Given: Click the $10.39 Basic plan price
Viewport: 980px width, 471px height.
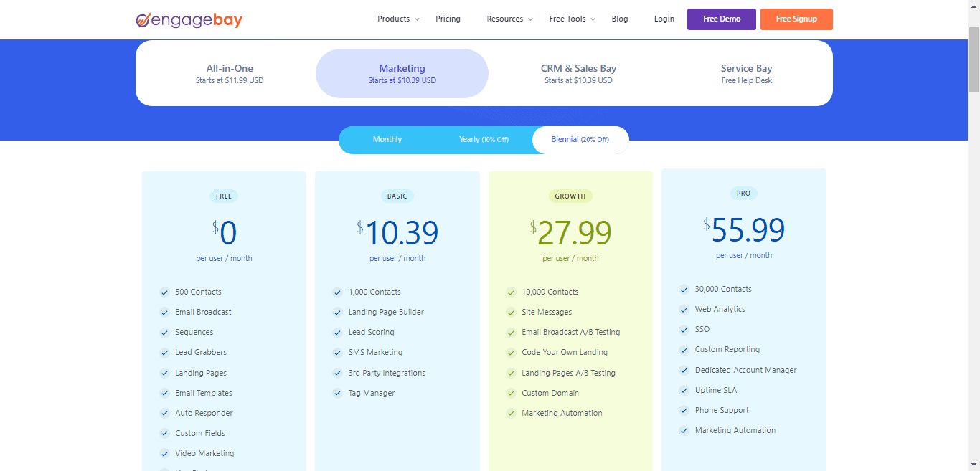Looking at the screenshot, I should (x=397, y=232).
